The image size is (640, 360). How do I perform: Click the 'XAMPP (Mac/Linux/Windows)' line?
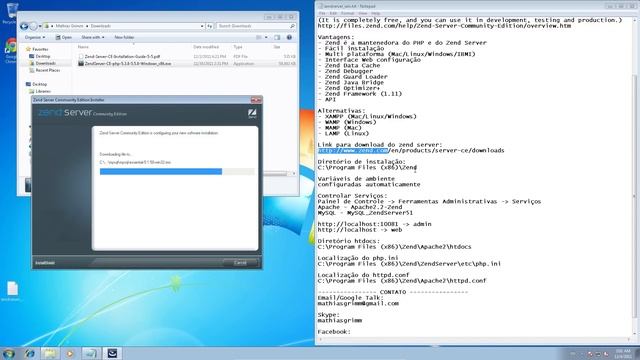pyautogui.click(x=367, y=117)
